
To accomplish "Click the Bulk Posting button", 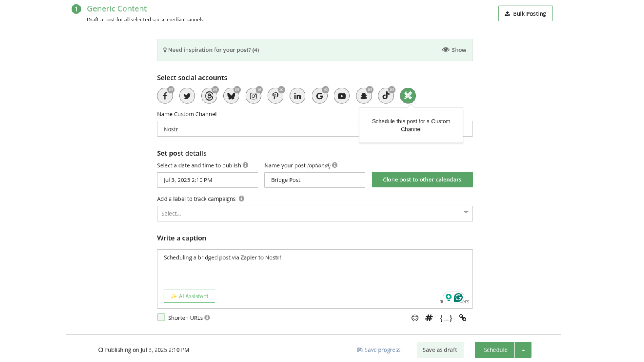I will click(525, 14).
